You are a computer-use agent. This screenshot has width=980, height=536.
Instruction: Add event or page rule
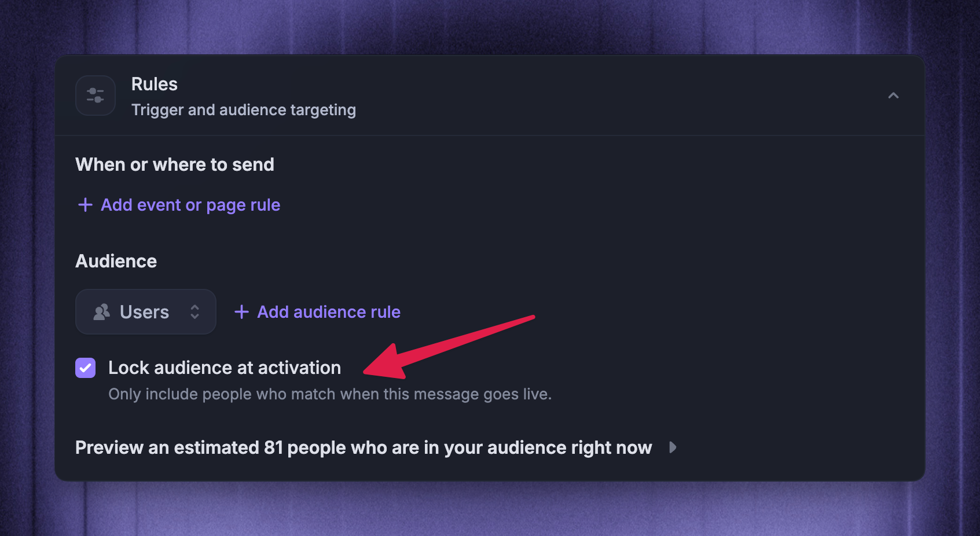(x=179, y=205)
